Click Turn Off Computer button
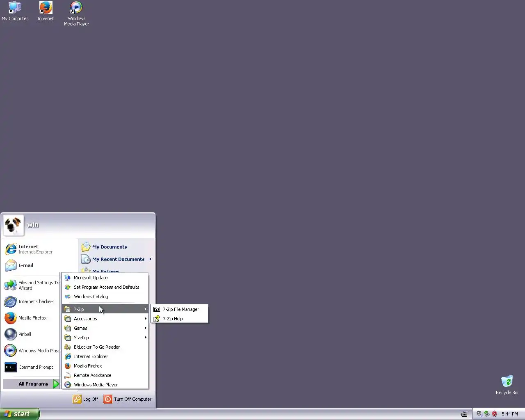525x420 pixels. coord(128,399)
